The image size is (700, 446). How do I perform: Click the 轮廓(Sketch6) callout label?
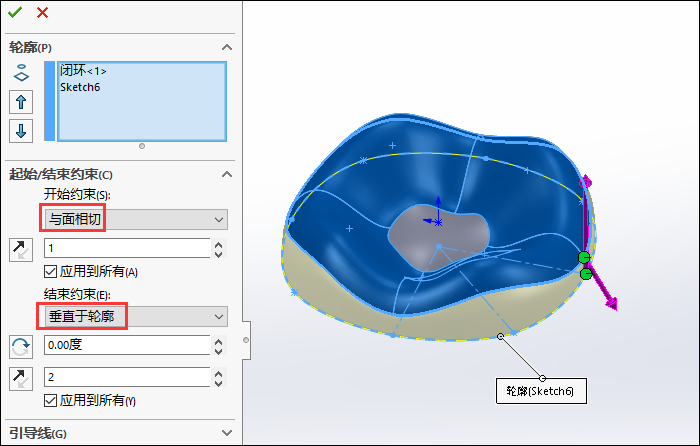(541, 391)
